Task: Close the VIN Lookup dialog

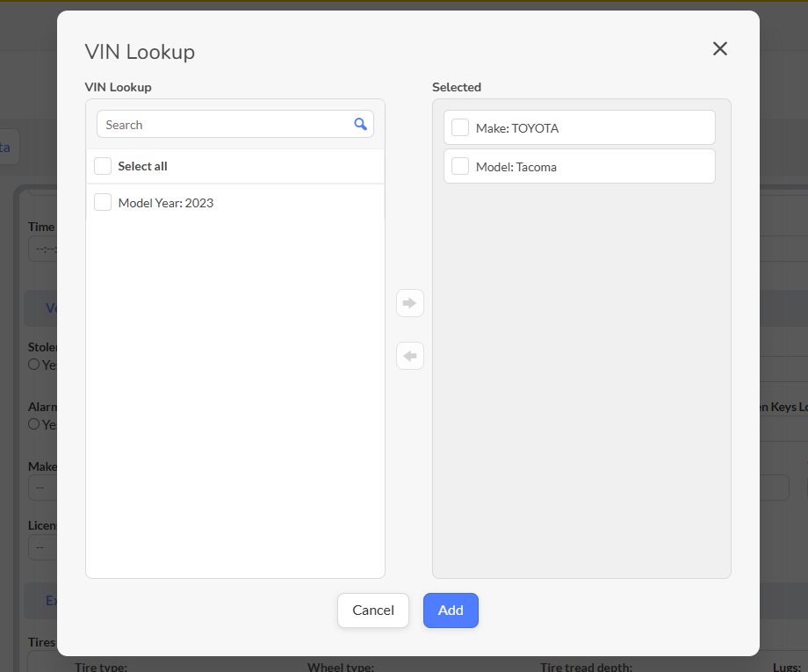Action: [x=720, y=49]
